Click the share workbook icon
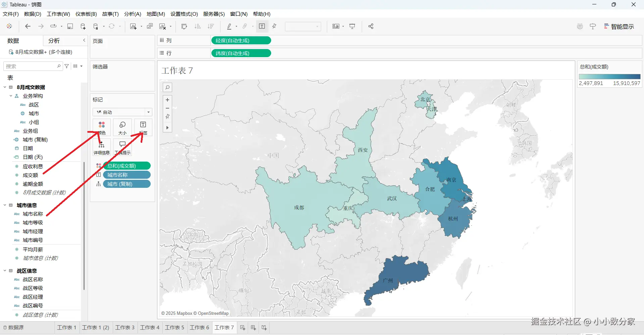 pos(371,26)
